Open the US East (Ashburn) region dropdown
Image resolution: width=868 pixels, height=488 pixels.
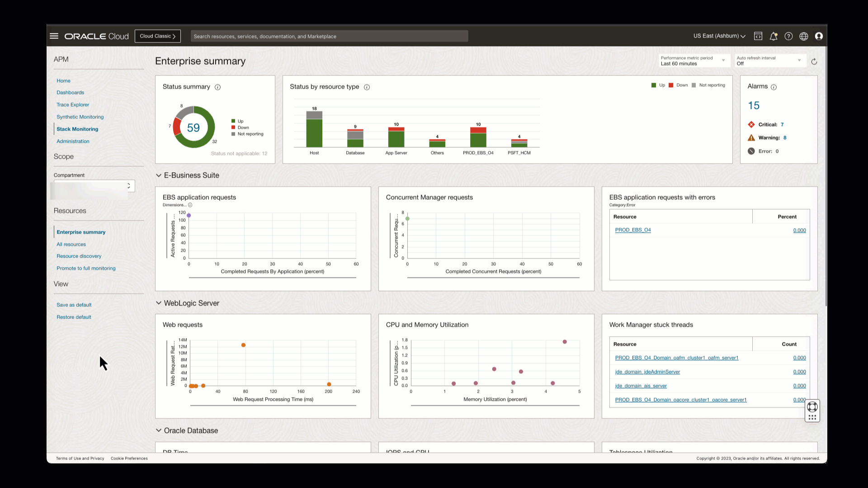point(719,36)
